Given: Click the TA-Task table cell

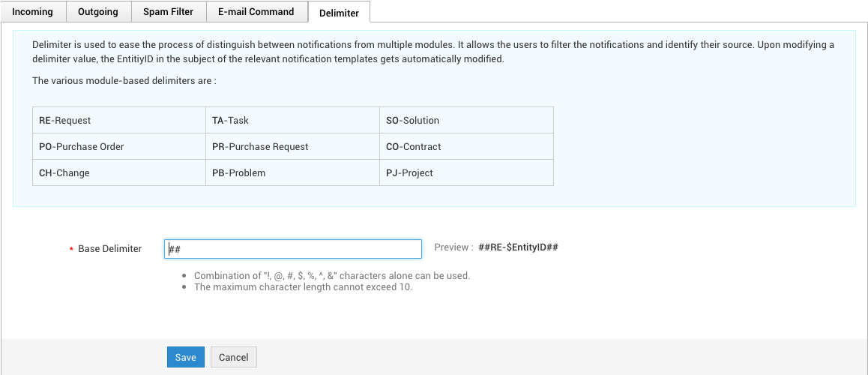Looking at the screenshot, I should pyautogui.click(x=292, y=120).
